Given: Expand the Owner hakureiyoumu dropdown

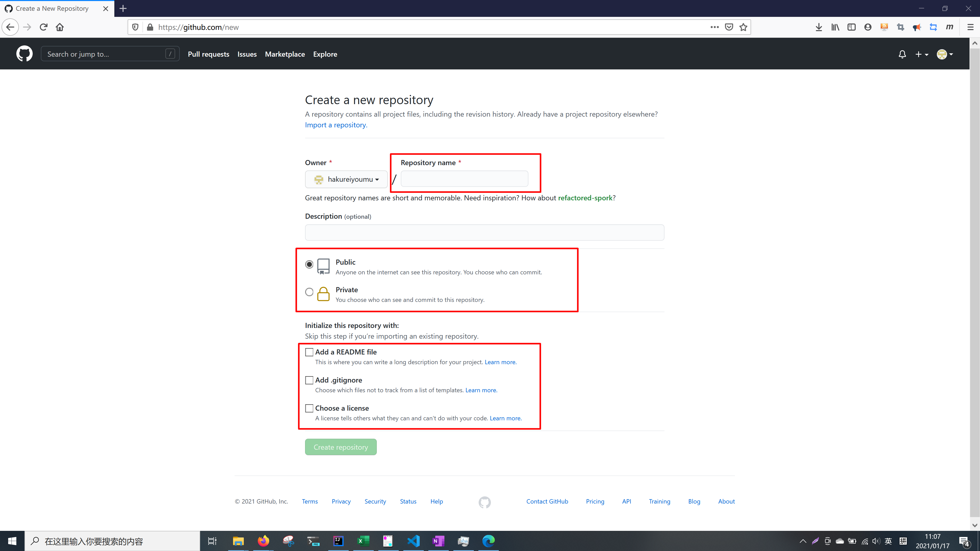Looking at the screenshot, I should pos(346,179).
